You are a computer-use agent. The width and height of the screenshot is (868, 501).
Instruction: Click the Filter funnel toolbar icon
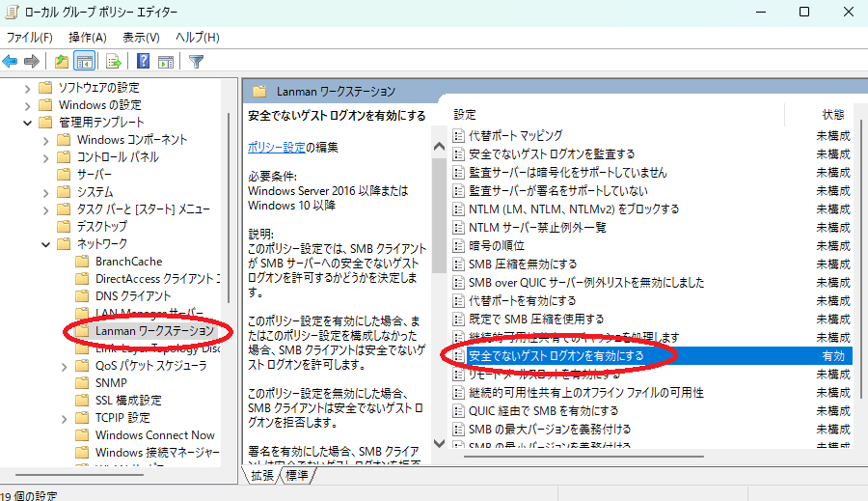pos(196,62)
